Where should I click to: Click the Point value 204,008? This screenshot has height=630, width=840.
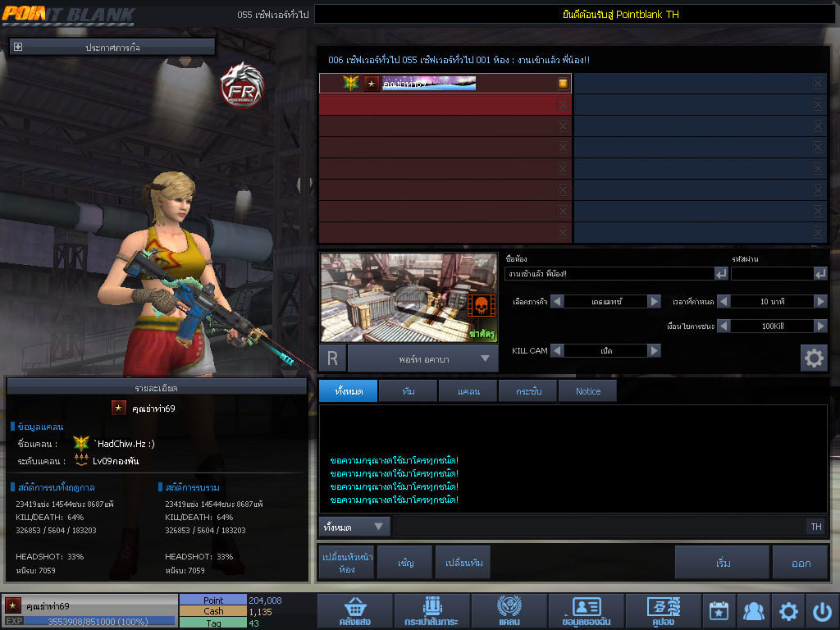[265, 600]
